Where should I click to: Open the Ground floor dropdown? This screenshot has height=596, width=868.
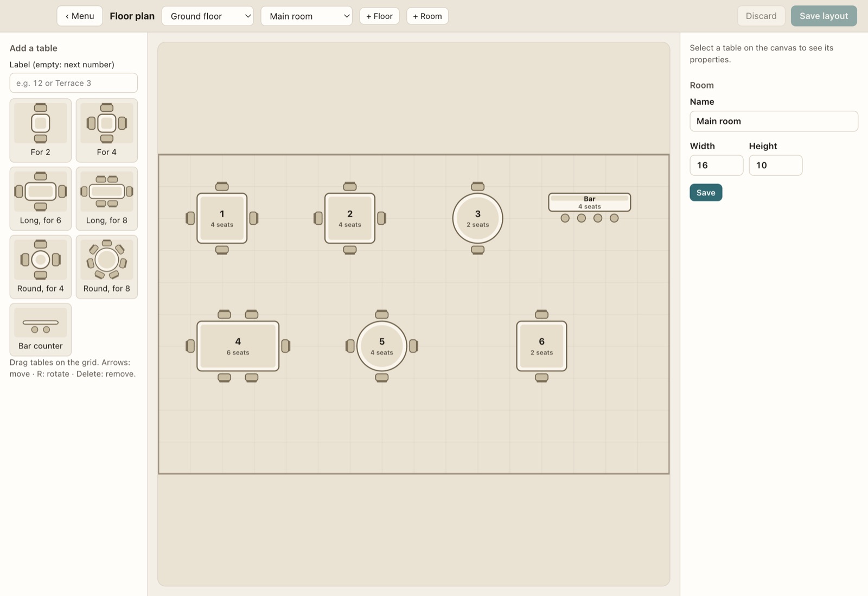(208, 16)
